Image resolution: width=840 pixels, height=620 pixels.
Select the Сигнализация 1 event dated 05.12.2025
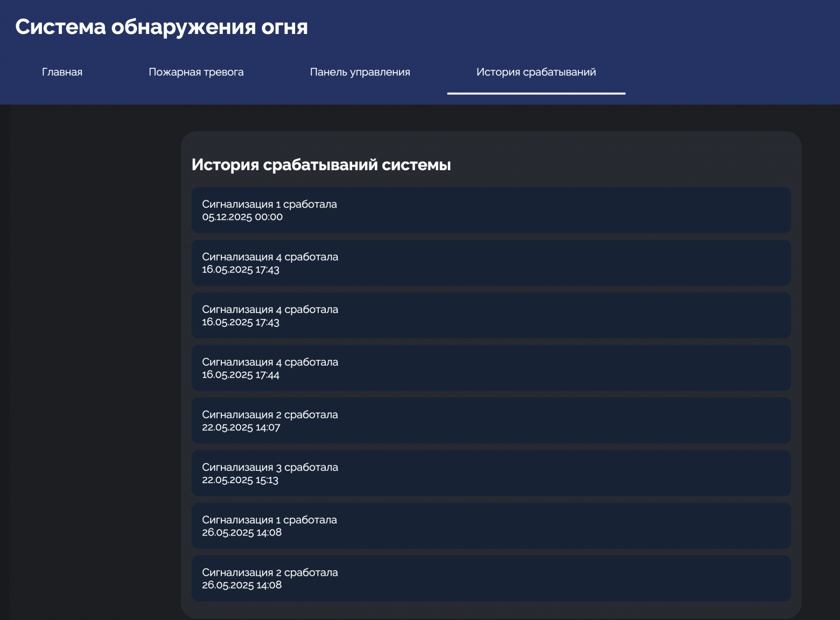(x=489, y=210)
